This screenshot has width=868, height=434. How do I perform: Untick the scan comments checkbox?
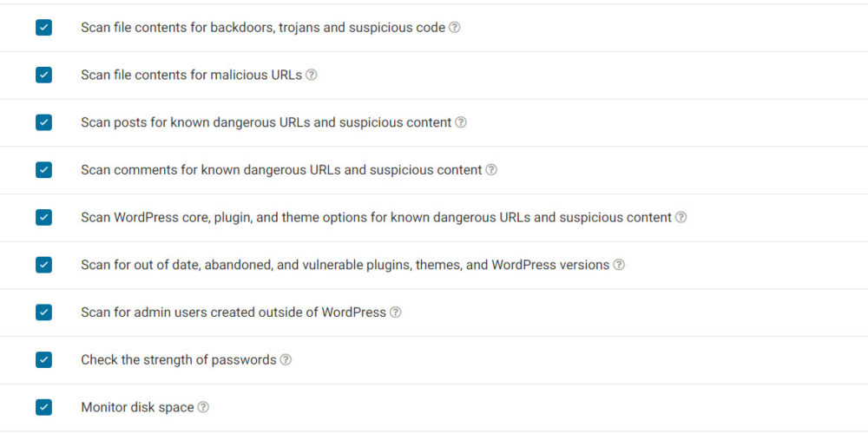tap(44, 170)
